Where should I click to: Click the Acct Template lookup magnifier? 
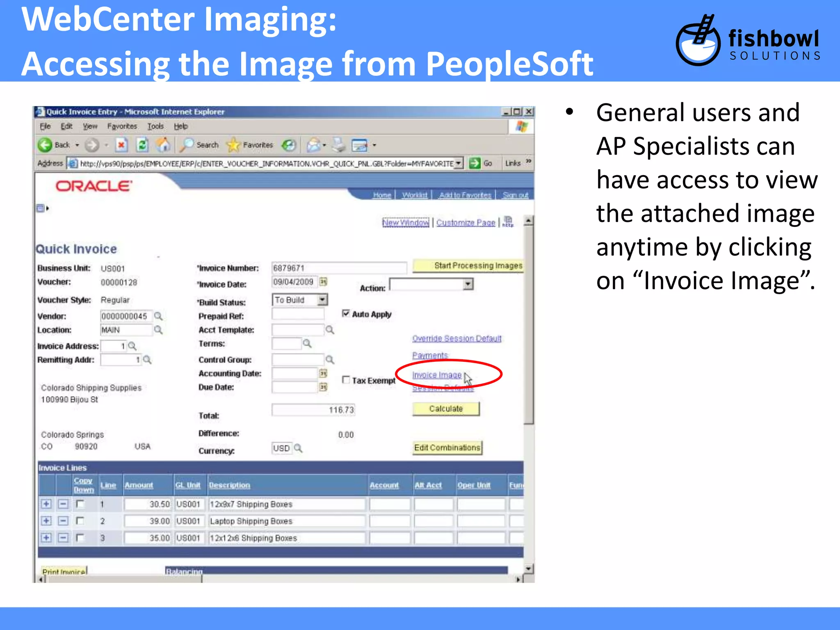pos(330,330)
